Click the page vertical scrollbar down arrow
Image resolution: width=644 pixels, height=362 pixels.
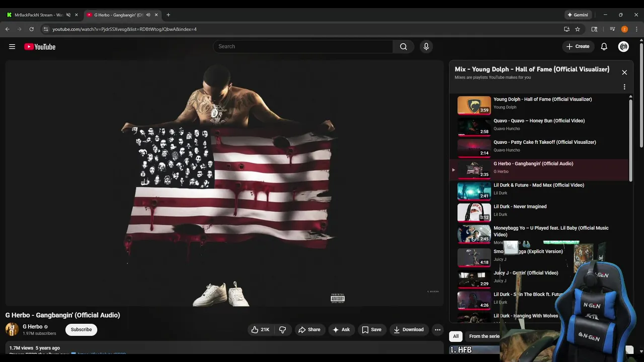(x=641, y=351)
